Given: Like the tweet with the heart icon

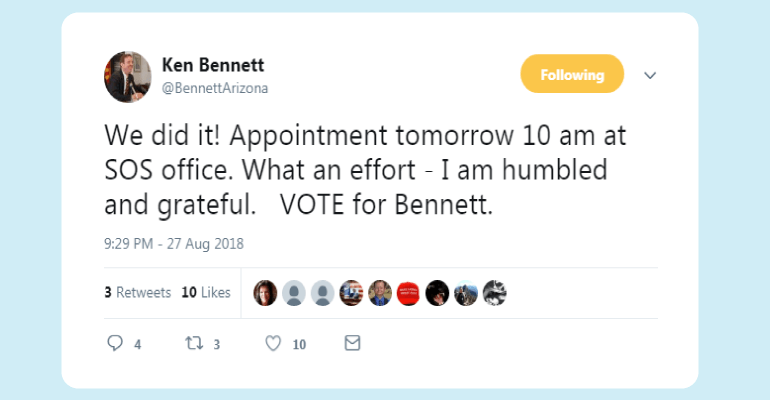Looking at the screenshot, I should click(273, 343).
